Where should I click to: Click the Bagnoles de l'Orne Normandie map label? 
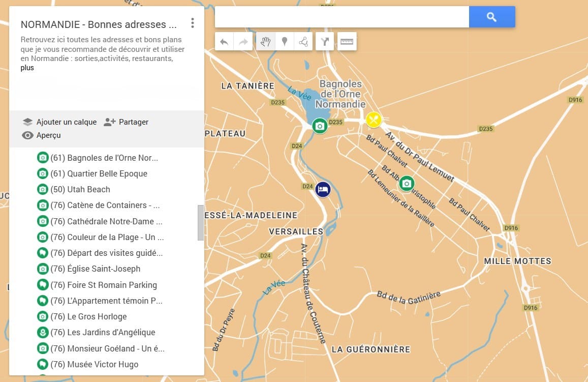[341, 94]
